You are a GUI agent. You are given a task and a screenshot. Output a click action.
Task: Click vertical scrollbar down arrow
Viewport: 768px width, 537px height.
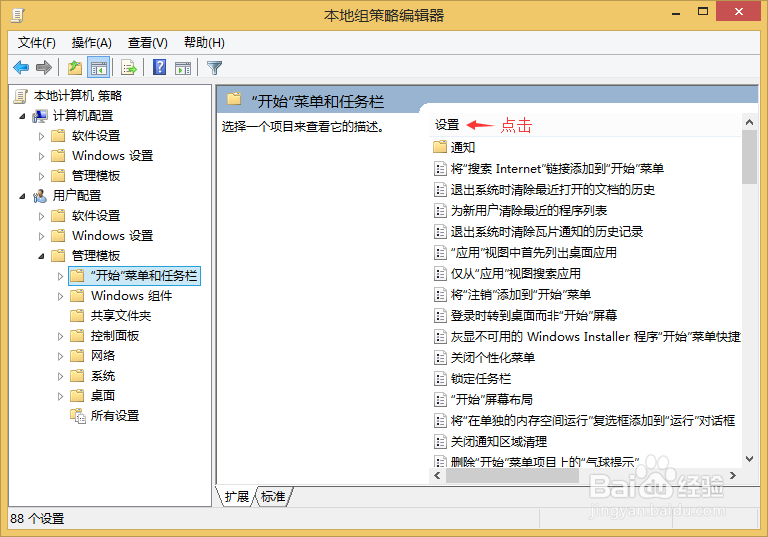749,459
